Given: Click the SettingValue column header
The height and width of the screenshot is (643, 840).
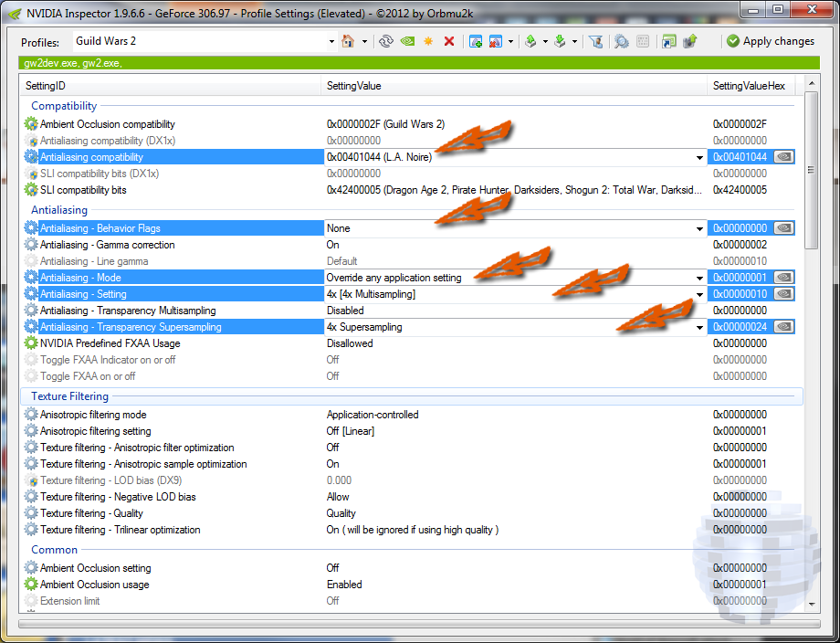Looking at the screenshot, I should pyautogui.click(x=514, y=86).
